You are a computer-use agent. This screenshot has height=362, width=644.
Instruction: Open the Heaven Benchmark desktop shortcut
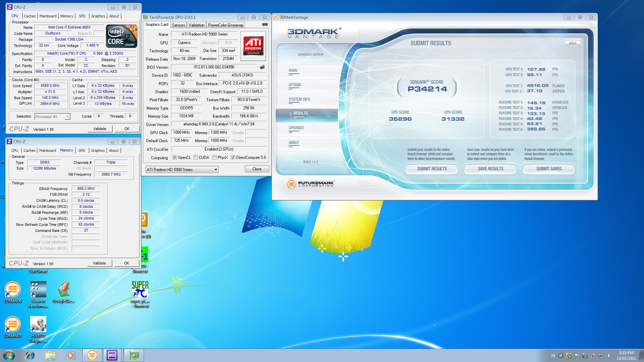pos(38,294)
